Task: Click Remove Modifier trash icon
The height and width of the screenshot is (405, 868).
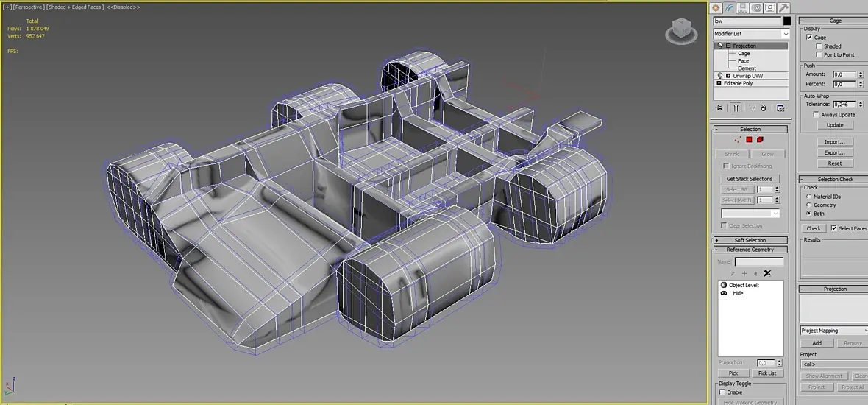Action: (764, 108)
